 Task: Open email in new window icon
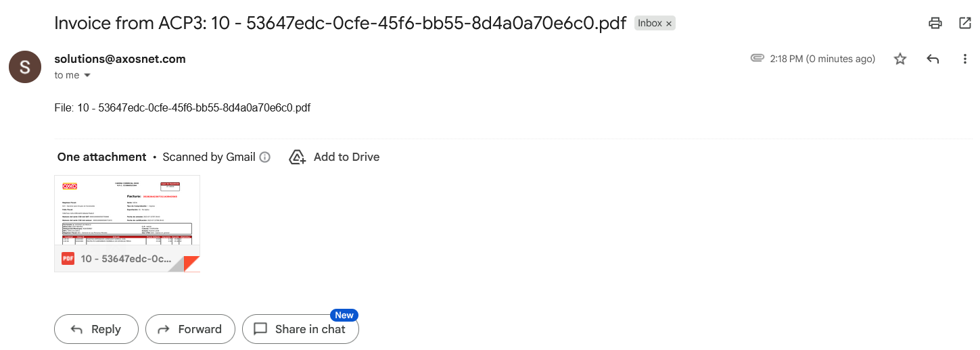[x=965, y=23]
